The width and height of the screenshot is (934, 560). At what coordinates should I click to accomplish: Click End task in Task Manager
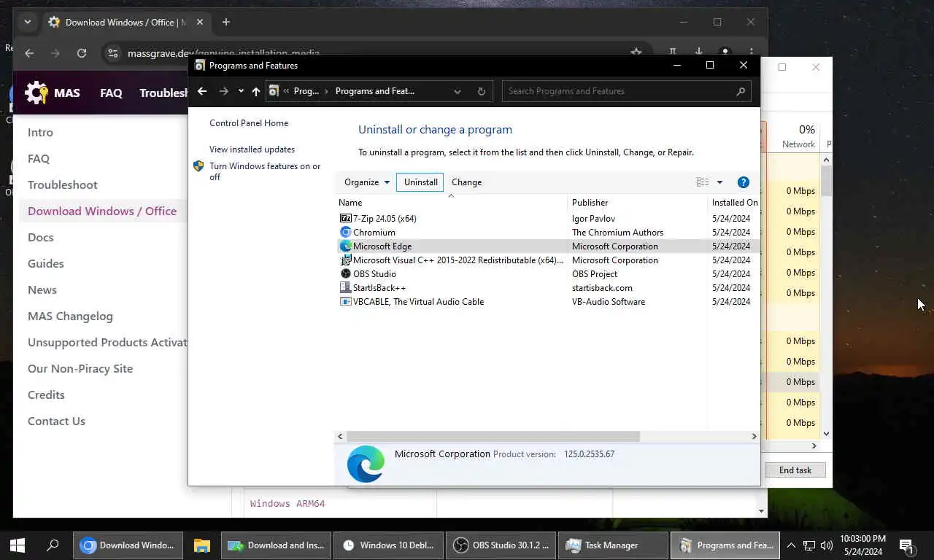point(795,470)
